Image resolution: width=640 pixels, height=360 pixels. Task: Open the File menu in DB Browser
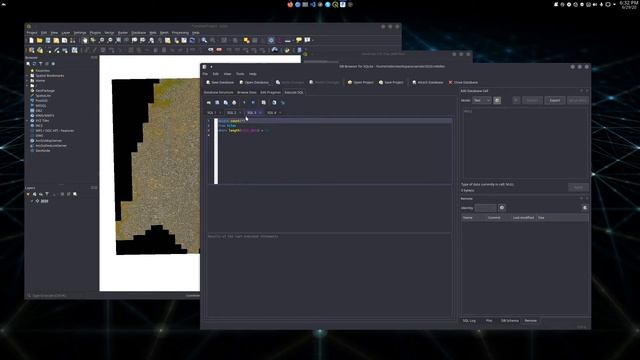pos(205,74)
